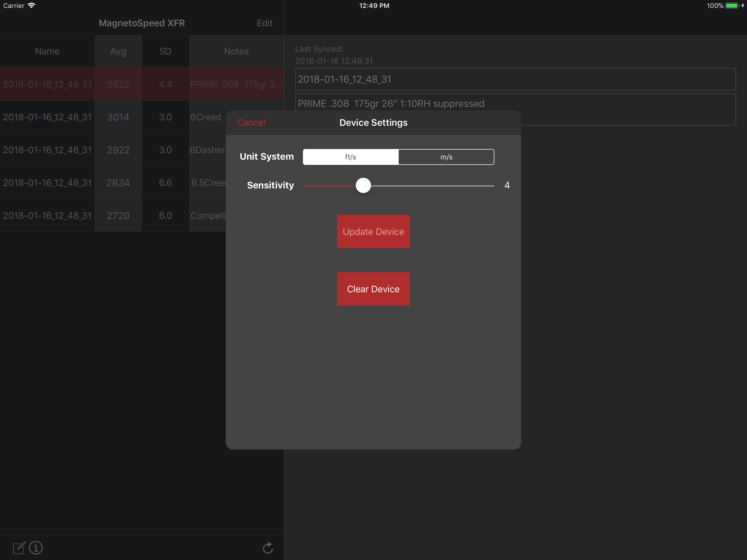Click the Name column header
This screenshot has width=747, height=560.
(x=47, y=51)
